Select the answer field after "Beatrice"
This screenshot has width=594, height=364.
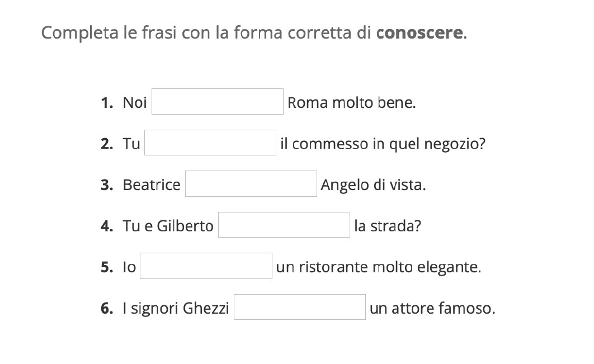[x=251, y=184]
